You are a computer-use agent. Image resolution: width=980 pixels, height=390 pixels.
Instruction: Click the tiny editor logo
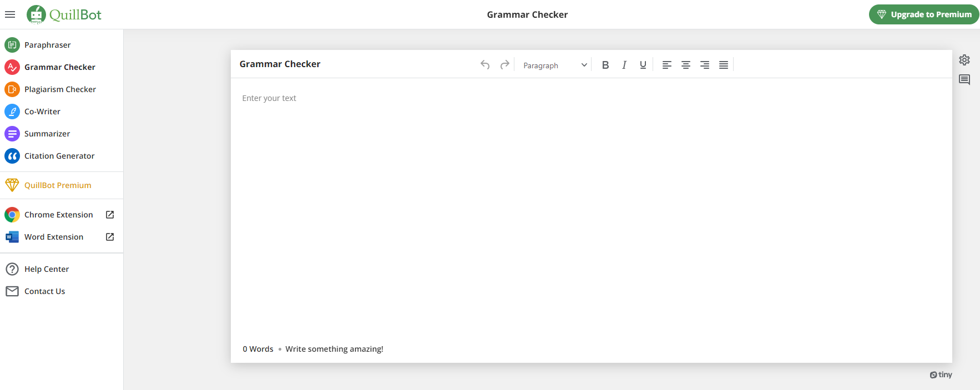pos(941,375)
